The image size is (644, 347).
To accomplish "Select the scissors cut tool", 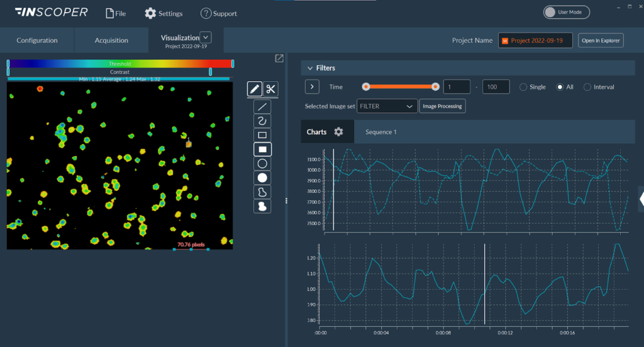I will coord(271,89).
